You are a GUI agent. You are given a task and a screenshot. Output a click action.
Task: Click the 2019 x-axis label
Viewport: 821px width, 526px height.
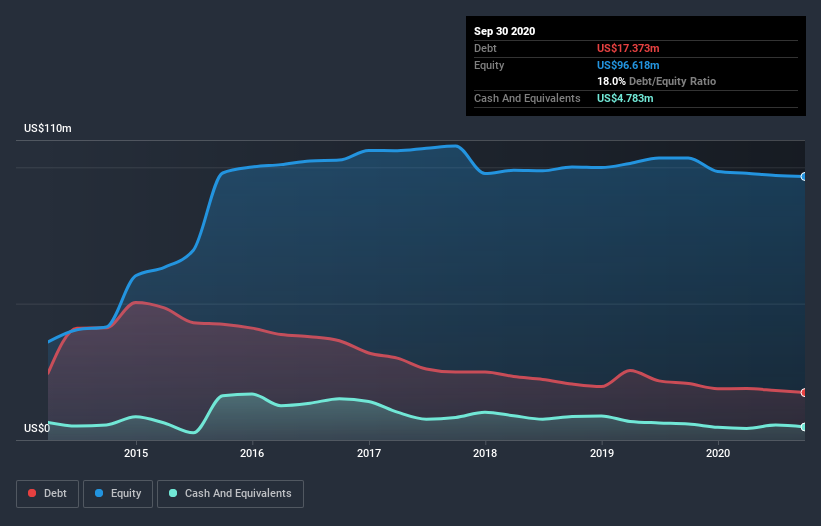click(602, 453)
